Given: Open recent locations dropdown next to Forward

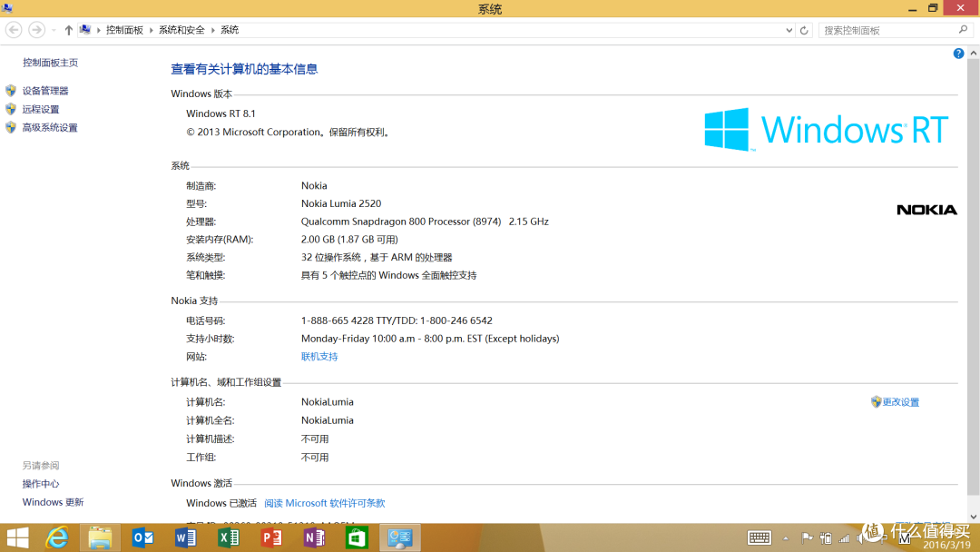Looking at the screenshot, I should 54,30.
